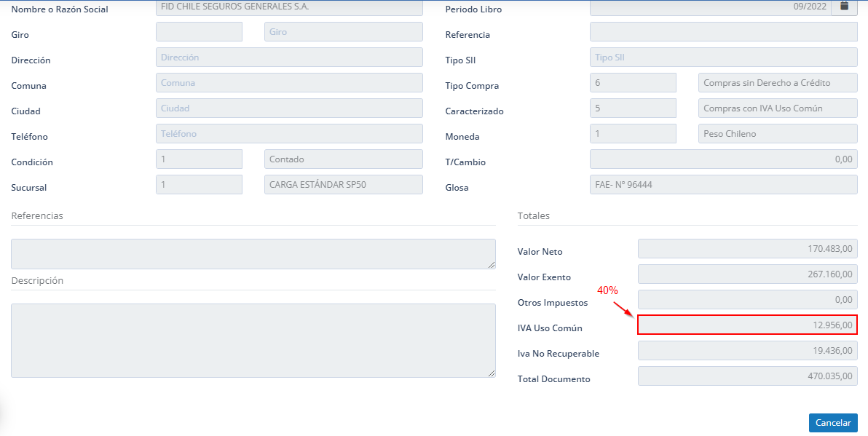Click the Glosa field with FAE- N° 96444

coord(723,185)
